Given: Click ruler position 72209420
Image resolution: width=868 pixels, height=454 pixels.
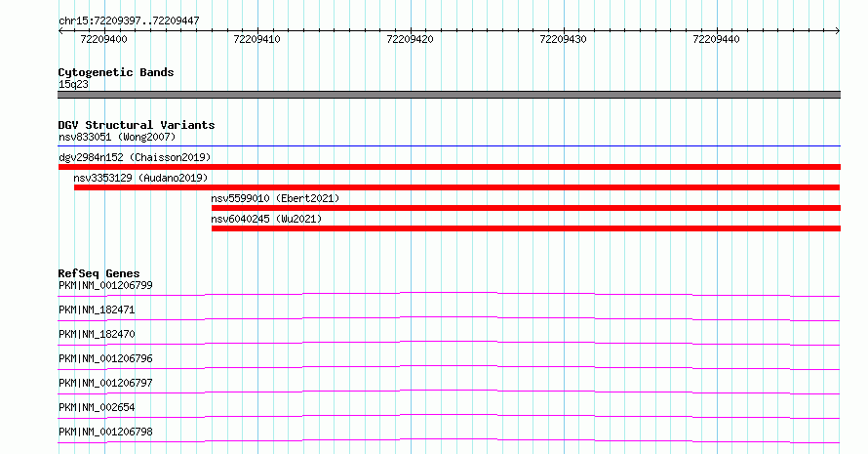Looking at the screenshot, I should 411,39.
